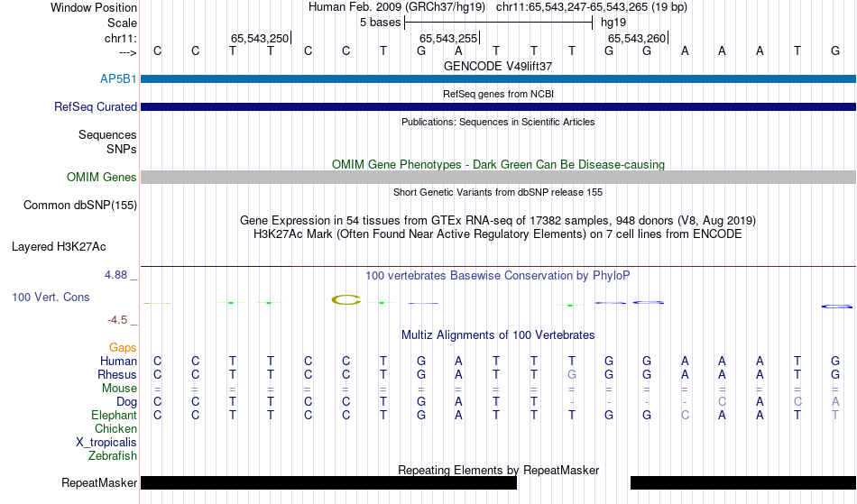This screenshot has height=504, width=857.
Task: Click the H3K27Ac Mark ENCODE track title
Action: pyautogui.click(x=498, y=234)
